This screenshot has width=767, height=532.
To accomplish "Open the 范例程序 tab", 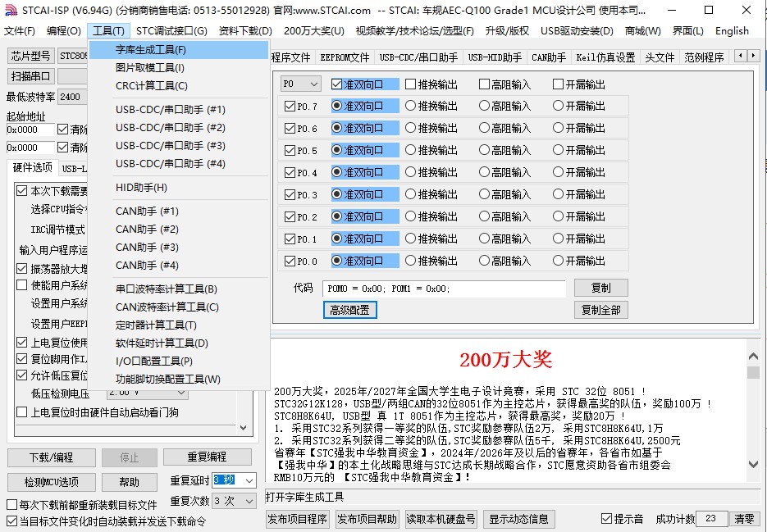I will click(x=704, y=57).
